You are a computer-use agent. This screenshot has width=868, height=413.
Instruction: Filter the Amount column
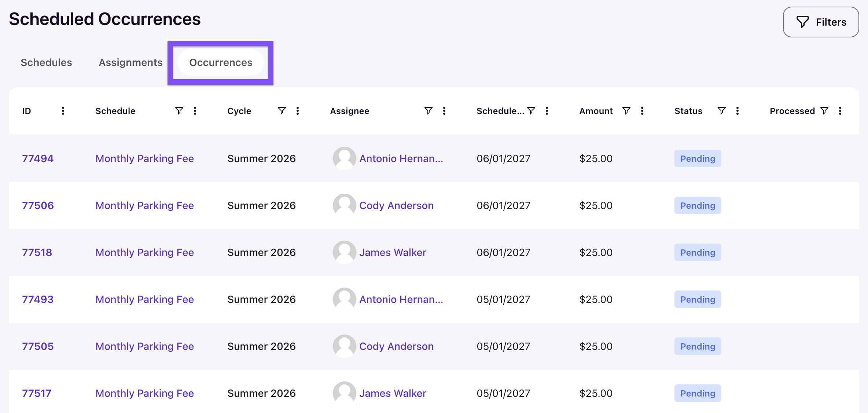(x=626, y=111)
